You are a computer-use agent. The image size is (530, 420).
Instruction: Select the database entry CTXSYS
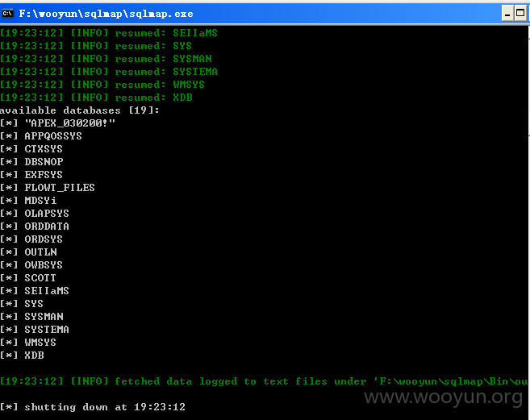[x=31, y=149]
